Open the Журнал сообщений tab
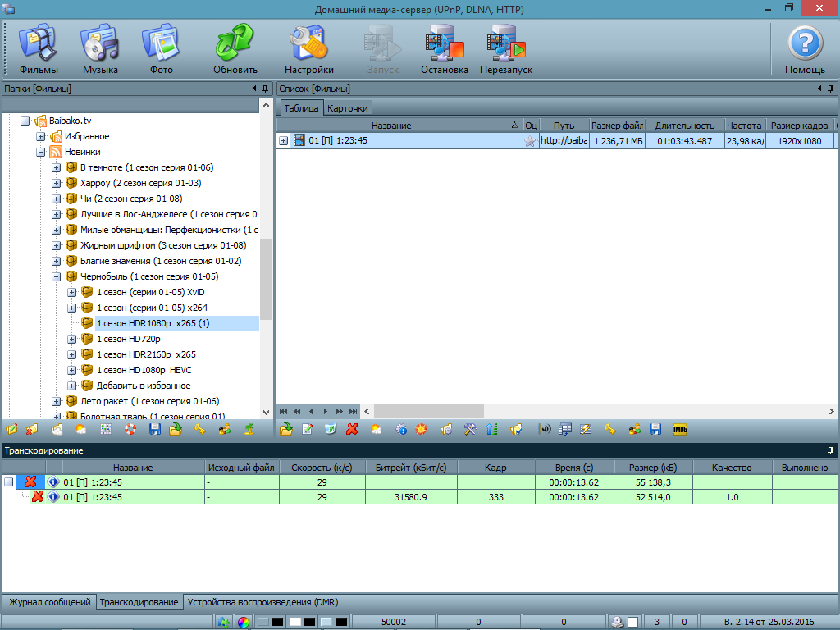 pos(49,602)
